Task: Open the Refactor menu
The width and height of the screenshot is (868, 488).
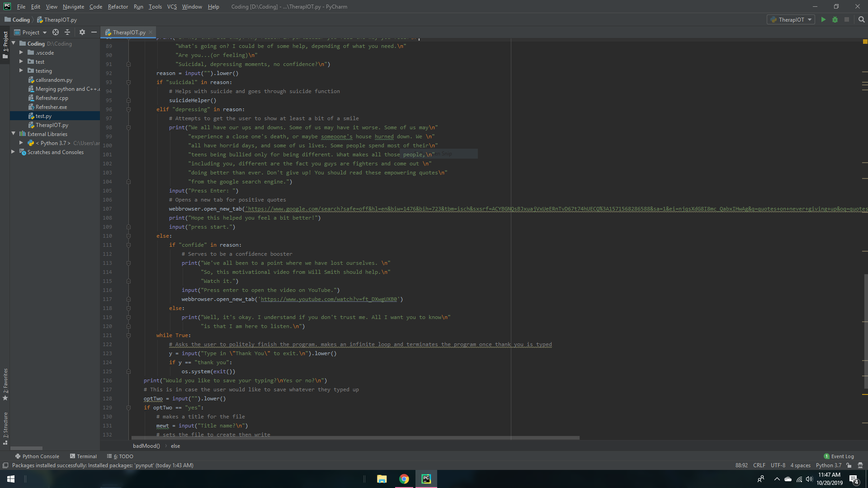Action: tap(118, 7)
